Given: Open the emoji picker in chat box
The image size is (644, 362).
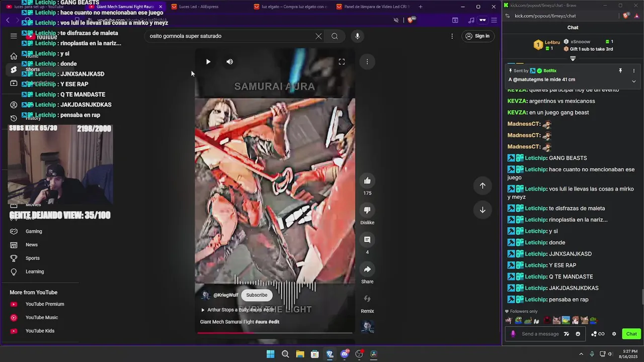Looking at the screenshot, I should (x=578, y=334).
